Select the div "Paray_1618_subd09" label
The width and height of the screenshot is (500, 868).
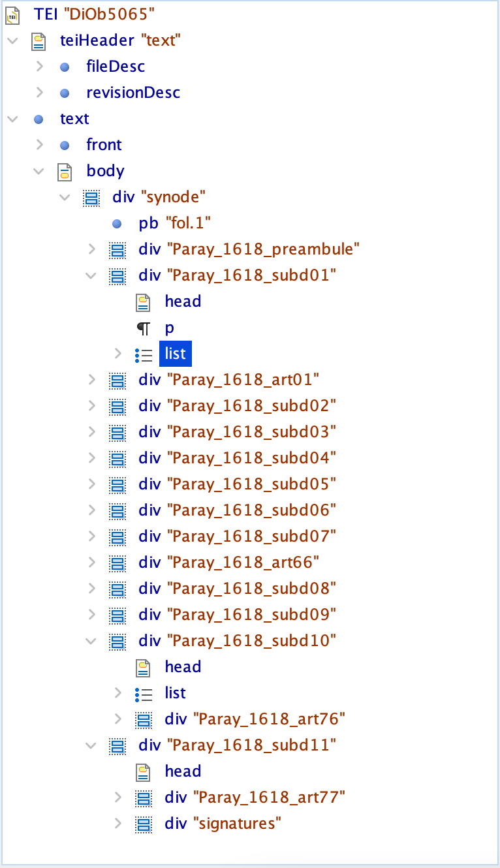tap(238, 615)
